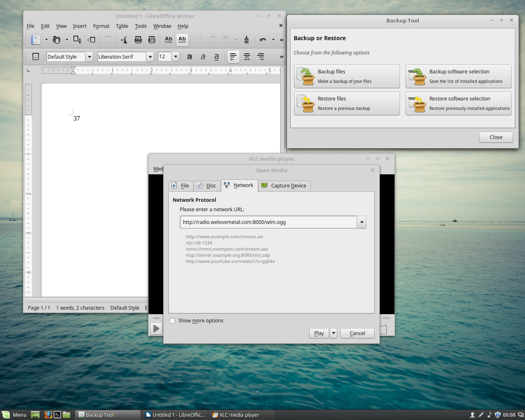Choose Restore software selection option
Screen dimensions: 525x420
point(459,103)
